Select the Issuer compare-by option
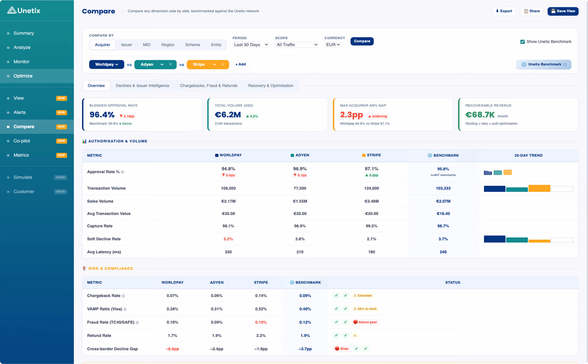 [x=126, y=45]
